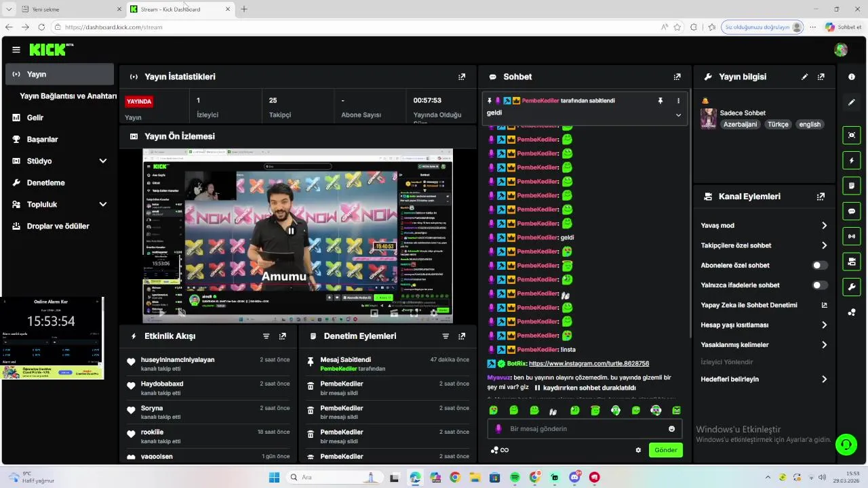The image size is (868, 488).
Task: Pop out the Sohbet chat panel
Action: [677, 77]
